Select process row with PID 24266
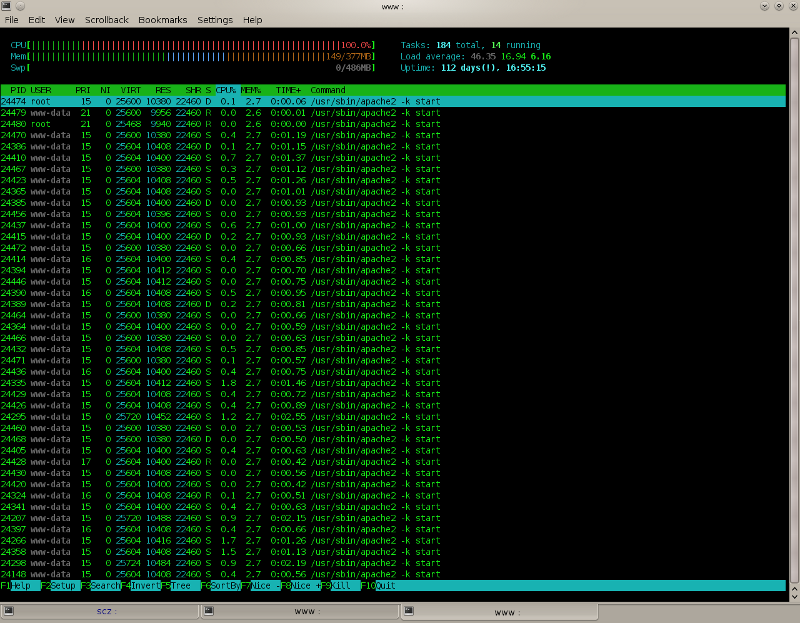Screen dimensions: 800x623 click(393, 541)
